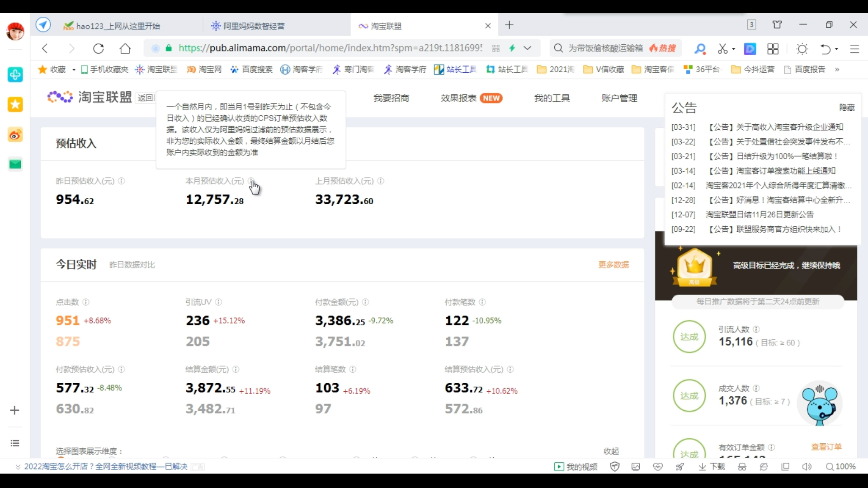Open the mail icon in the sidebar
Image resolution: width=868 pixels, height=488 pixels.
point(15,164)
